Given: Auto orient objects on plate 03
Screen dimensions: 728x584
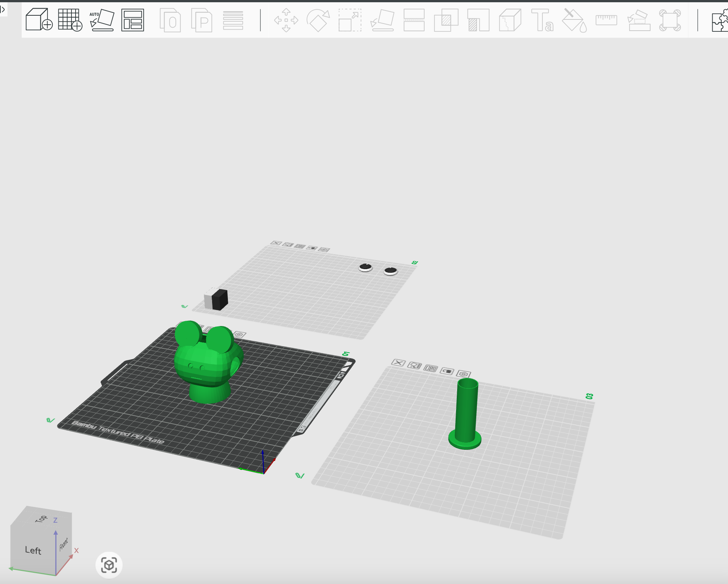Looking at the screenshot, I should click(x=415, y=365).
